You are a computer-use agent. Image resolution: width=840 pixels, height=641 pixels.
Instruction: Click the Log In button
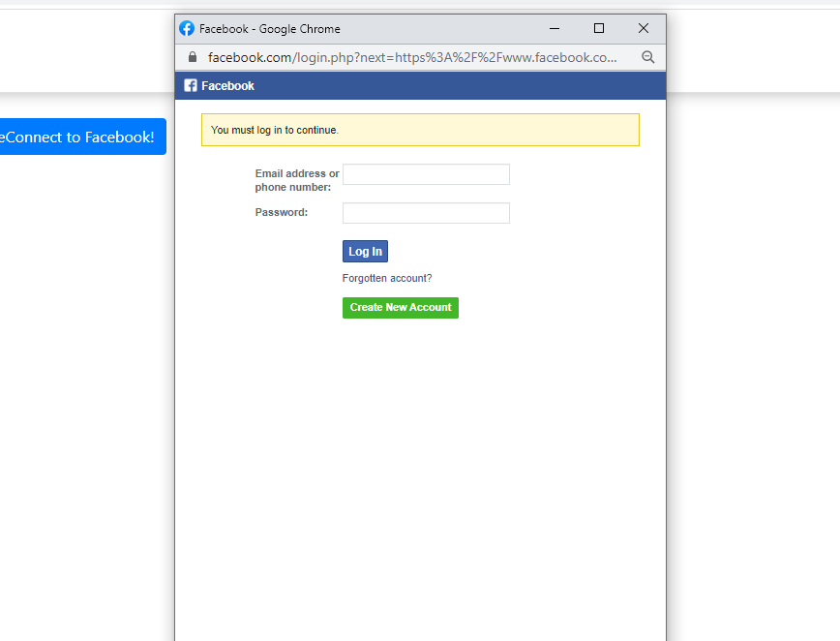pyautogui.click(x=365, y=252)
